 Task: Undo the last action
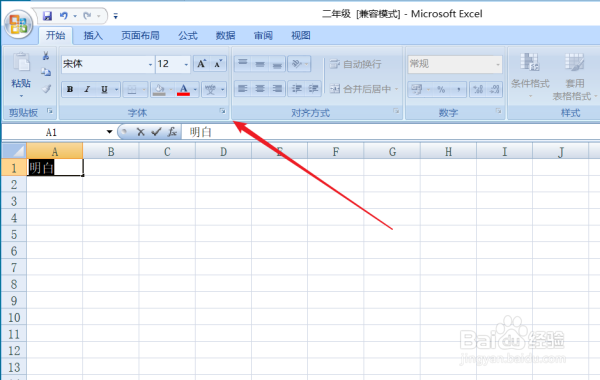click(64, 16)
